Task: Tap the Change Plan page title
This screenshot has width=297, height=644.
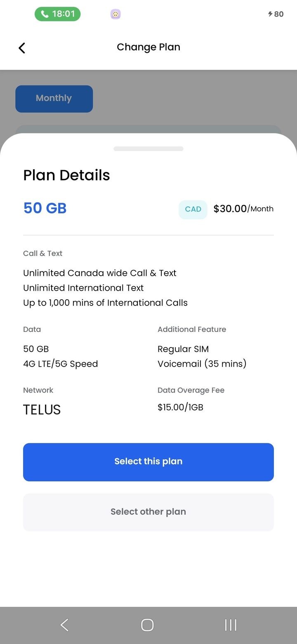Action: (x=148, y=47)
